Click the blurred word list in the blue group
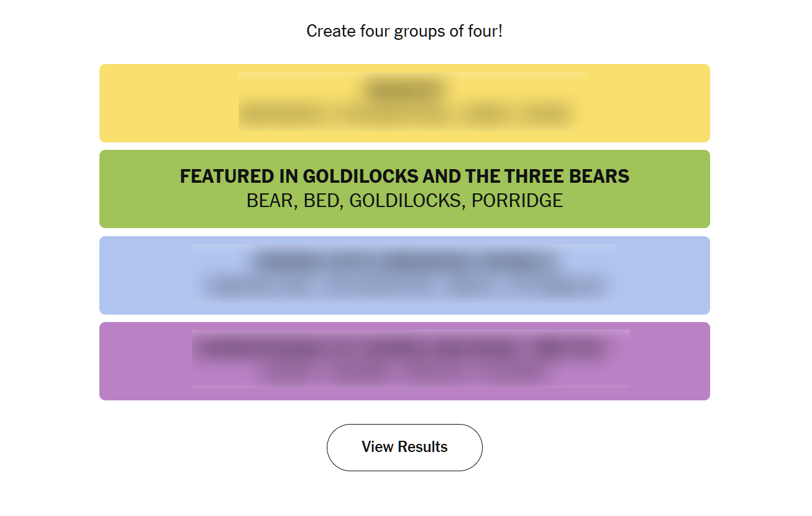 [405, 287]
